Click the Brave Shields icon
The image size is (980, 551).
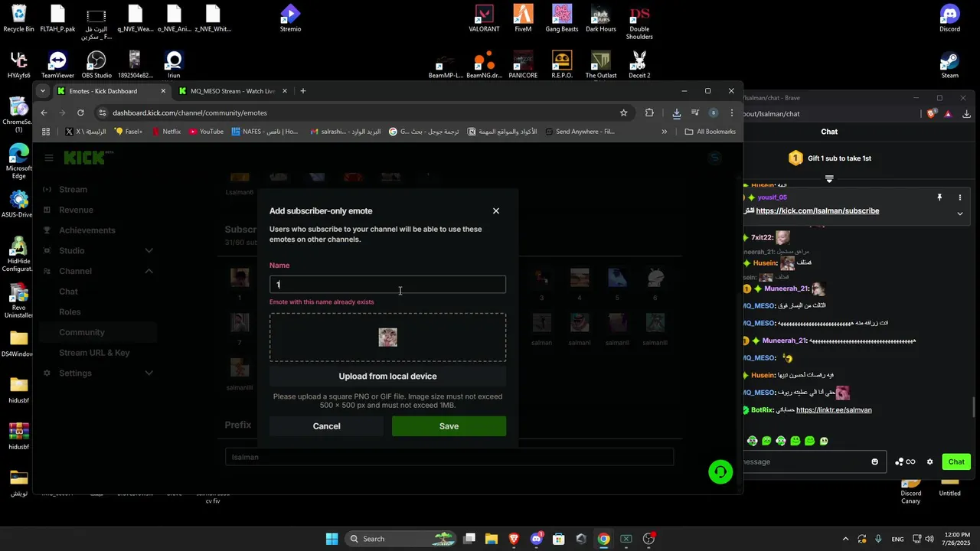(932, 113)
